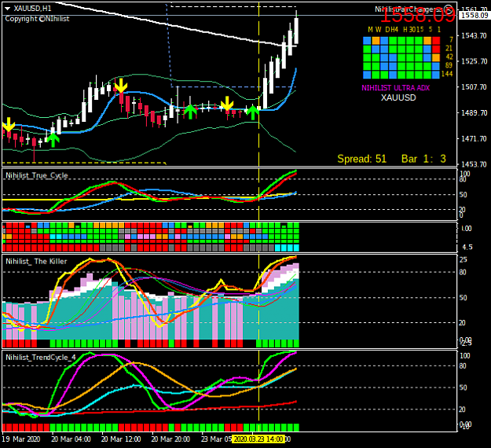Click the 1453.70 price axis label
Image resolution: width=491 pixels, height=448 pixels.
[x=474, y=164]
